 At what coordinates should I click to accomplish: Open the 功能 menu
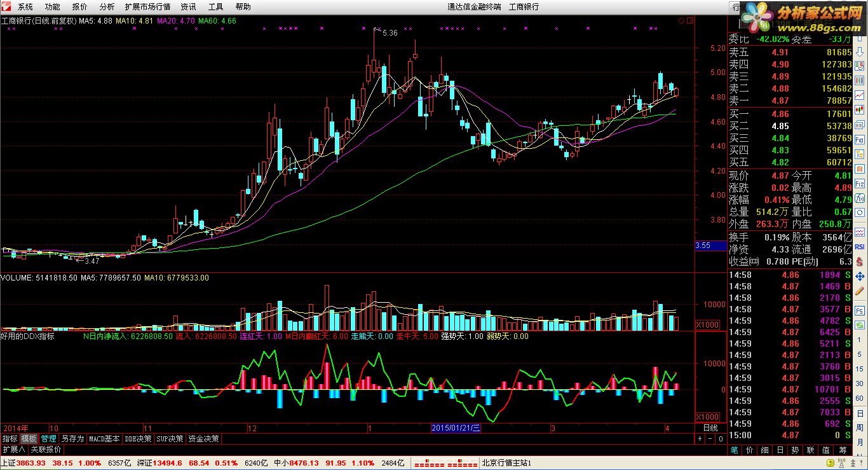[x=53, y=6]
